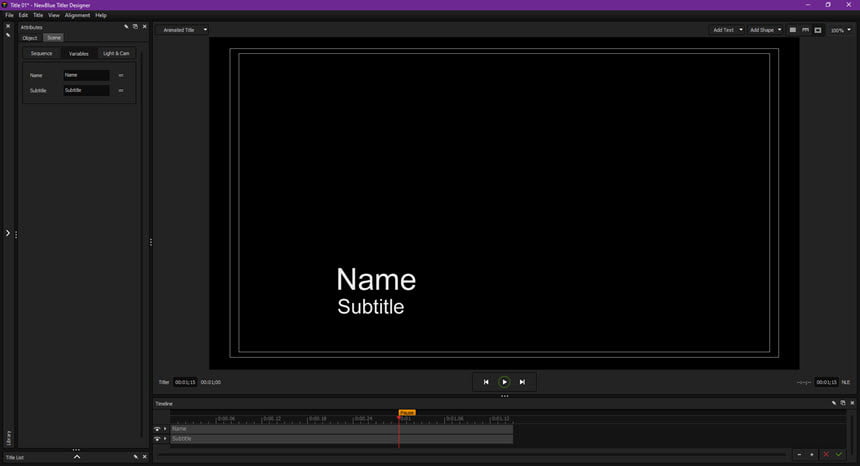
Task: Toggle the rulers icon
Action: tap(805, 30)
